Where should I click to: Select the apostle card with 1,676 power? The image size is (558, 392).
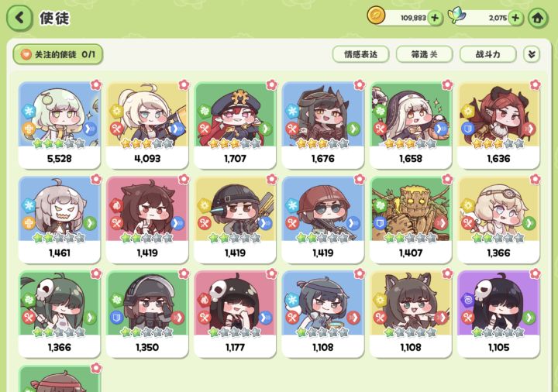tap(322, 126)
